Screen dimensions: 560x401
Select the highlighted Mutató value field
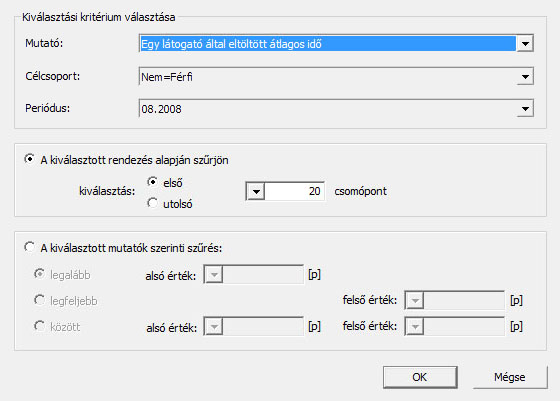click(x=328, y=44)
